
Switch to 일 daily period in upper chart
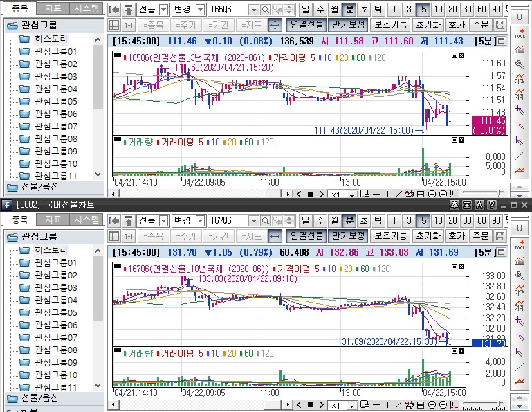306,10
